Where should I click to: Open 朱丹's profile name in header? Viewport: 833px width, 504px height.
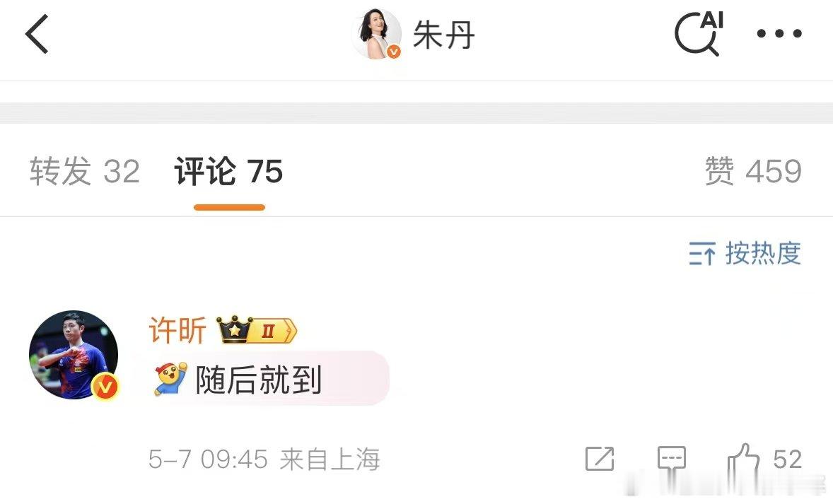click(443, 35)
